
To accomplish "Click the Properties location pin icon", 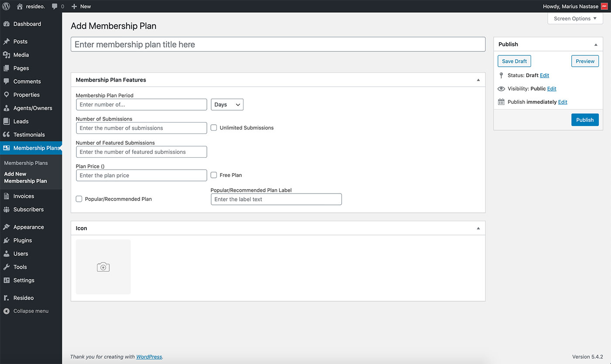I will [x=7, y=95].
